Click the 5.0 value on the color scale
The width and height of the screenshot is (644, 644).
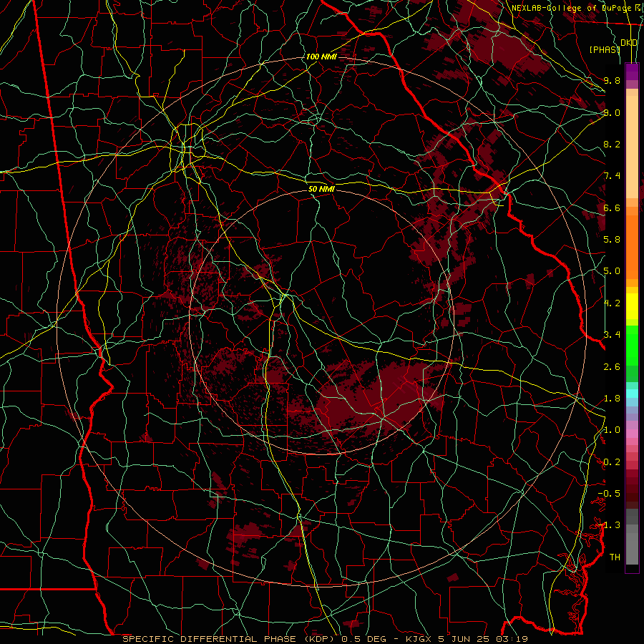point(612,271)
